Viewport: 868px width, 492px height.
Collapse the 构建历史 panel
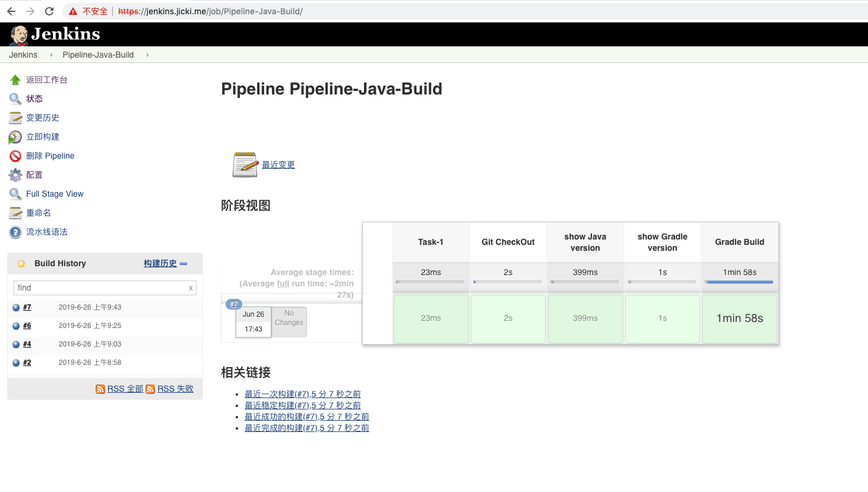click(183, 263)
